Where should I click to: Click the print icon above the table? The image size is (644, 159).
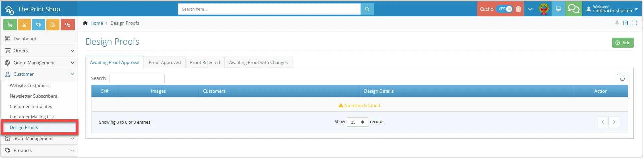coord(622,78)
